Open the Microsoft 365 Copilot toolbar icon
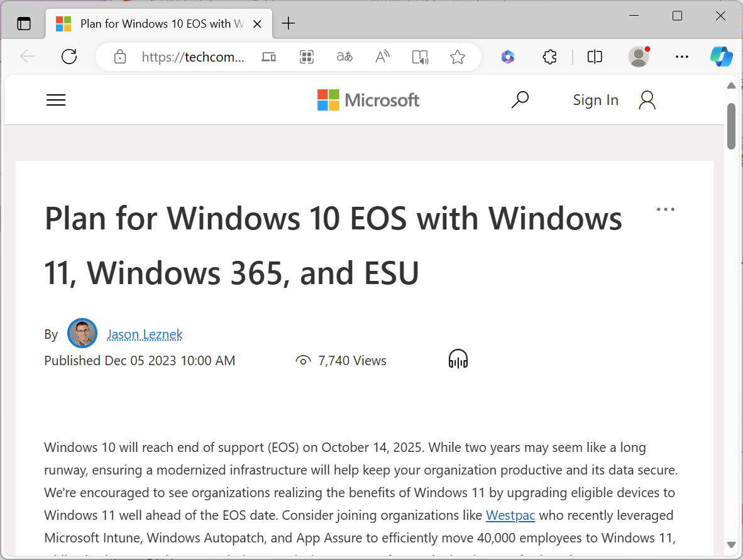This screenshot has height=560, width=743. point(508,57)
